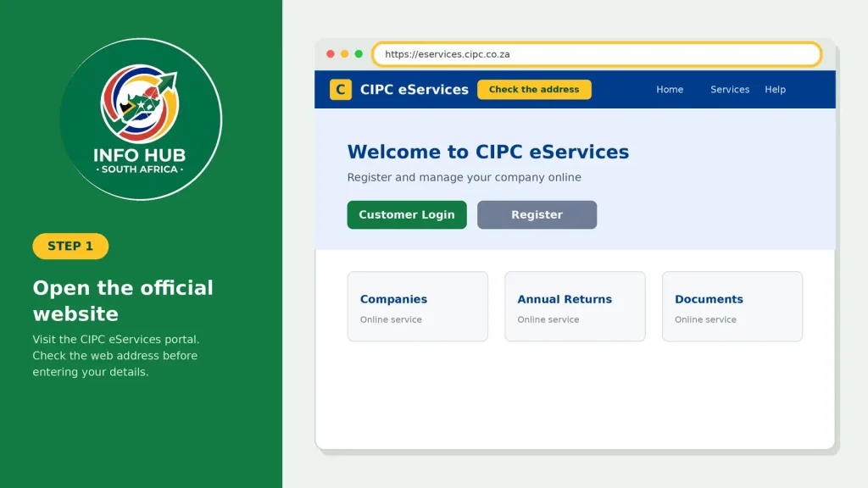Click the Welcome to CIPC eServices heading
Screen dimensions: 868x488
point(487,152)
